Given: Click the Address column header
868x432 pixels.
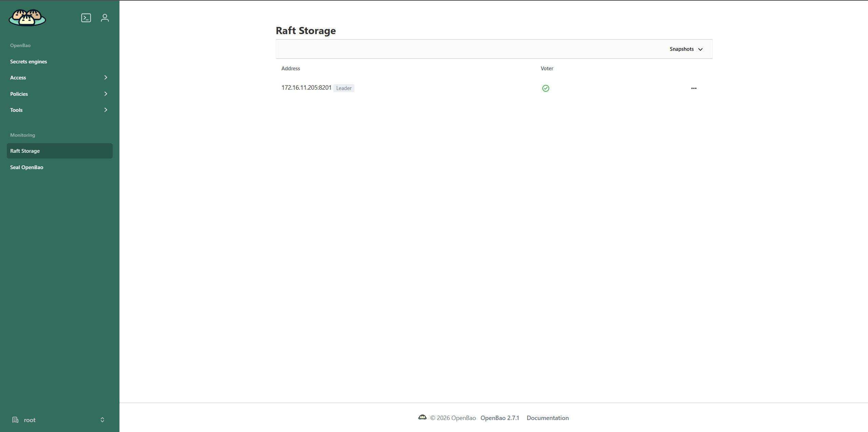Looking at the screenshot, I should tap(290, 69).
